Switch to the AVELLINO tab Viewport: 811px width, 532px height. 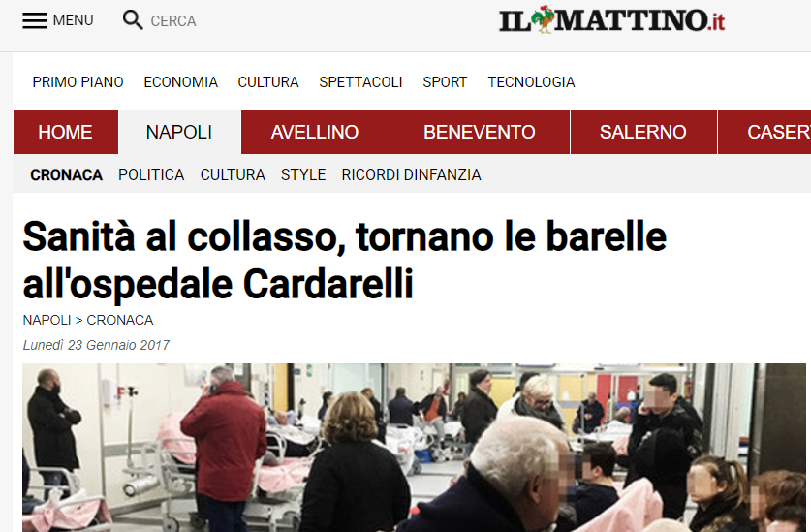pos(315,132)
